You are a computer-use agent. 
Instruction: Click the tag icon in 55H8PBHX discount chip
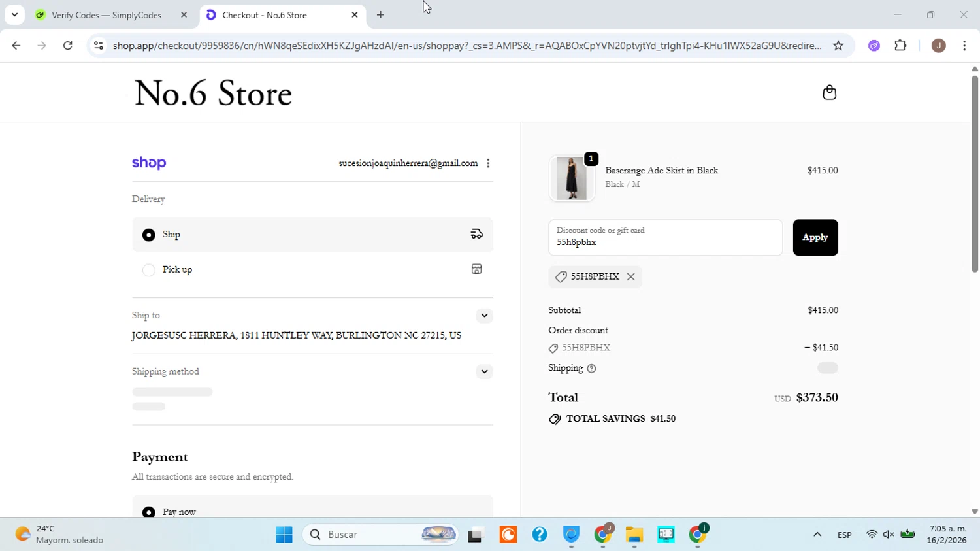click(561, 277)
